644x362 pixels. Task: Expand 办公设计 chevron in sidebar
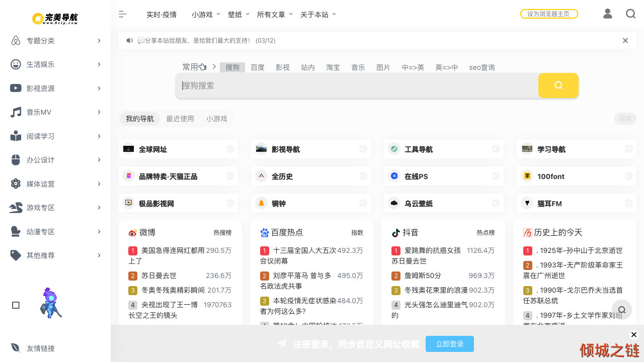[99, 159]
